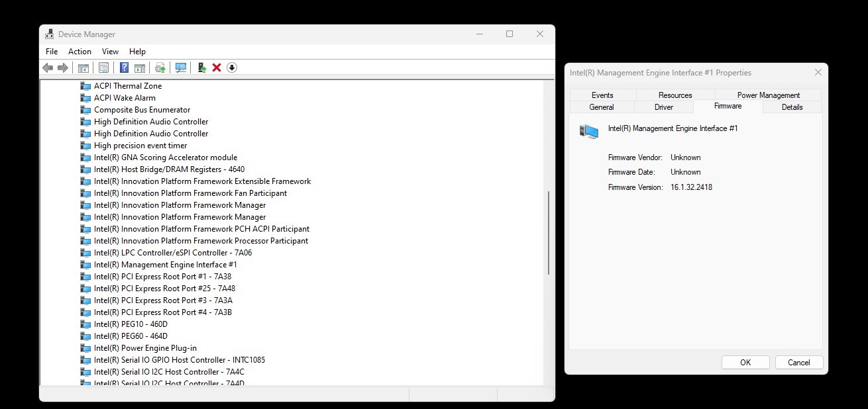Uninstall the device using the red X icon
Screen dimensions: 868x409
point(217,68)
